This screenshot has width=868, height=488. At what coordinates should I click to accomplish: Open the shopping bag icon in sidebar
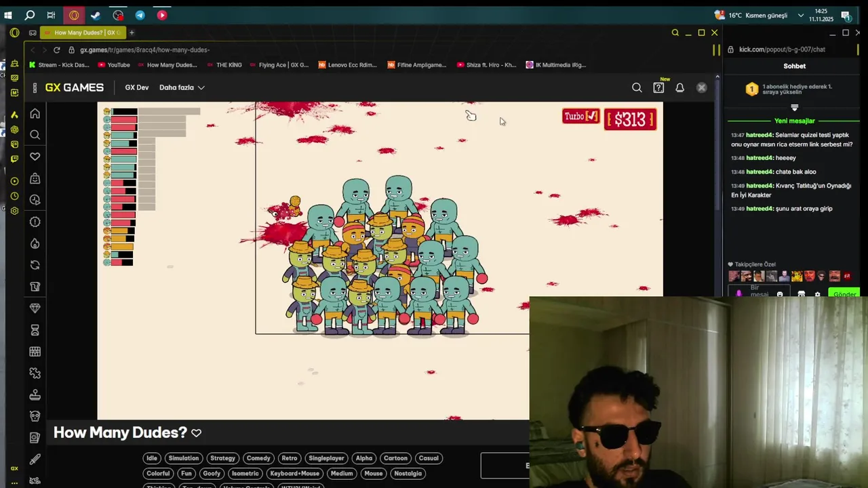35,178
